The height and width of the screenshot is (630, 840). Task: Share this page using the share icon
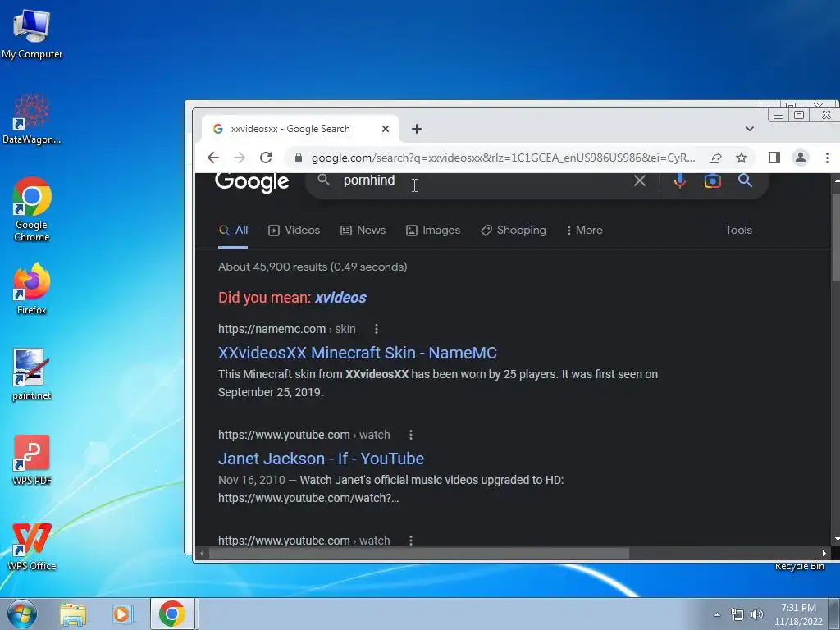pyautogui.click(x=715, y=157)
